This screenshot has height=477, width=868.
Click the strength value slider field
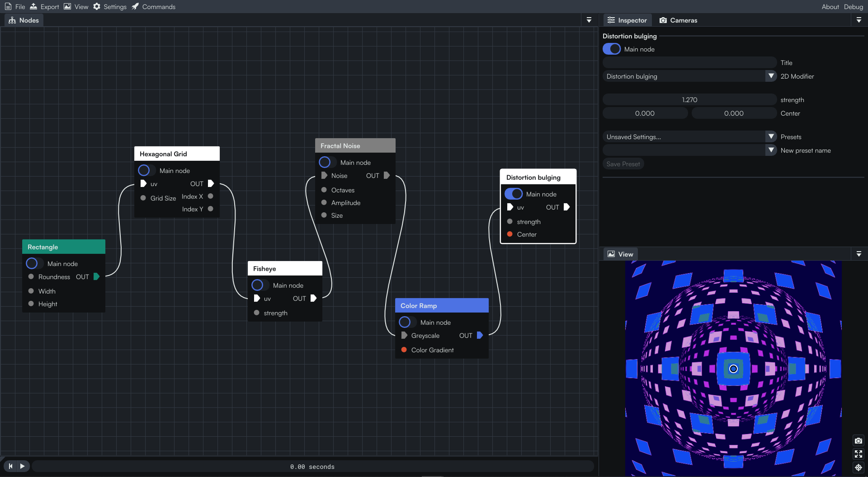(689, 99)
